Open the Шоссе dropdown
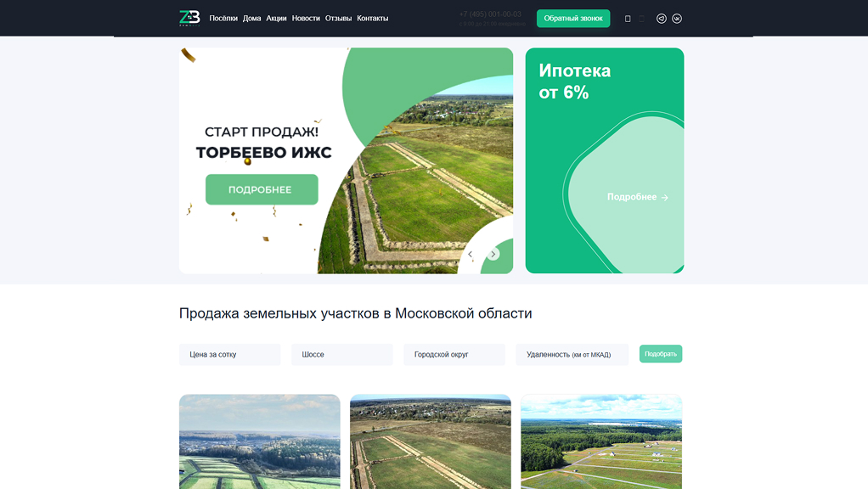 pos(342,355)
